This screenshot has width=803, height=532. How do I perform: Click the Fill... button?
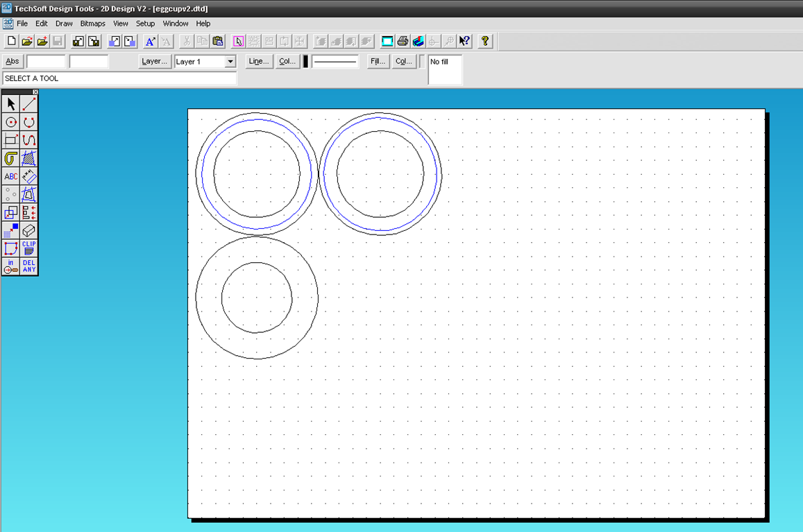pyautogui.click(x=378, y=61)
